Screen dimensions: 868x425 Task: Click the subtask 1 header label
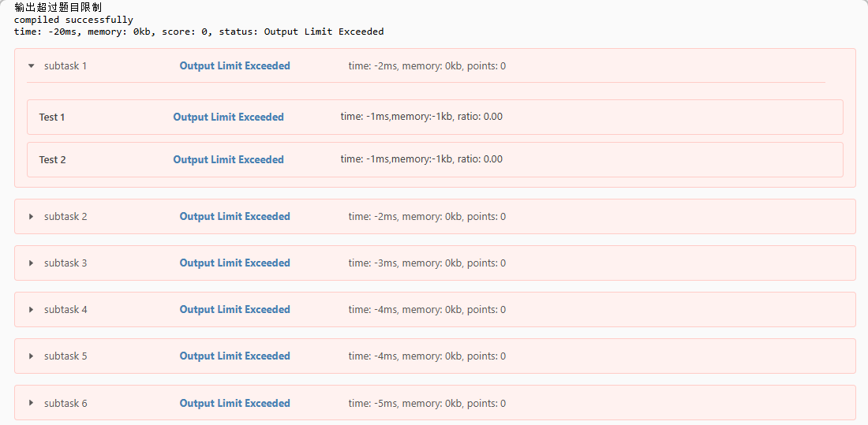[x=65, y=66]
